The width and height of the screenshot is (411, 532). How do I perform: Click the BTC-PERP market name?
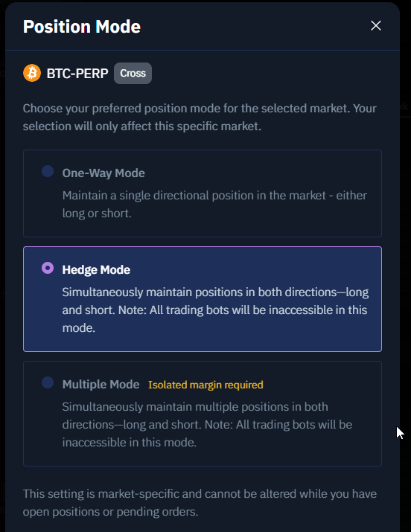[77, 73]
